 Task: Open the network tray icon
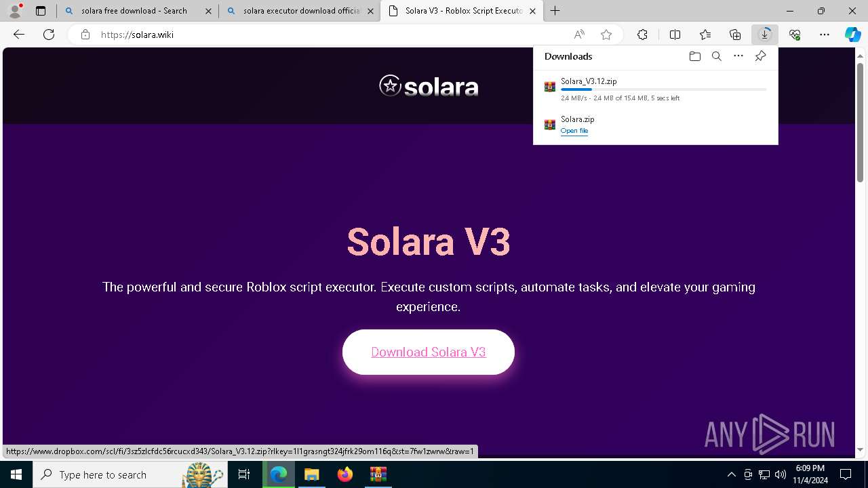[x=764, y=474]
